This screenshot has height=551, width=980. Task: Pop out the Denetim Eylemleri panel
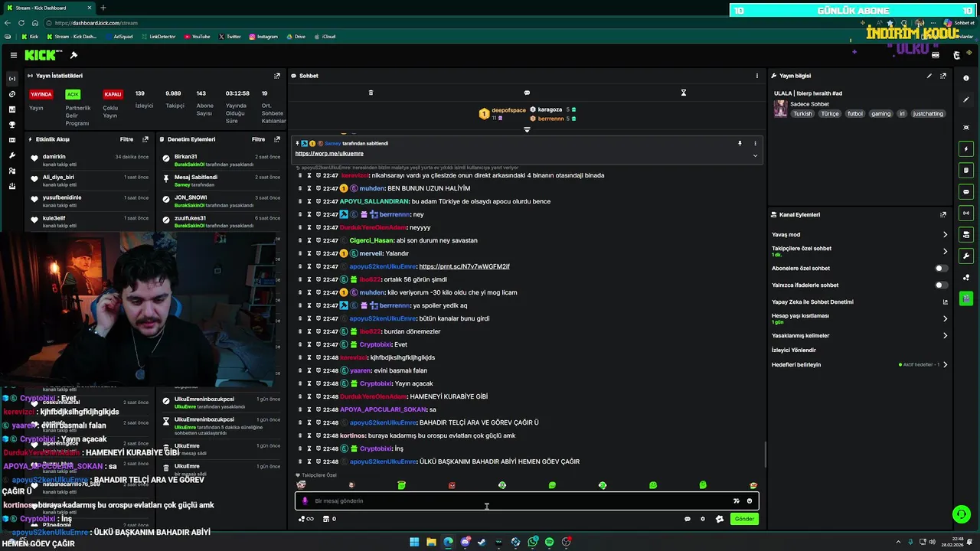(x=277, y=139)
